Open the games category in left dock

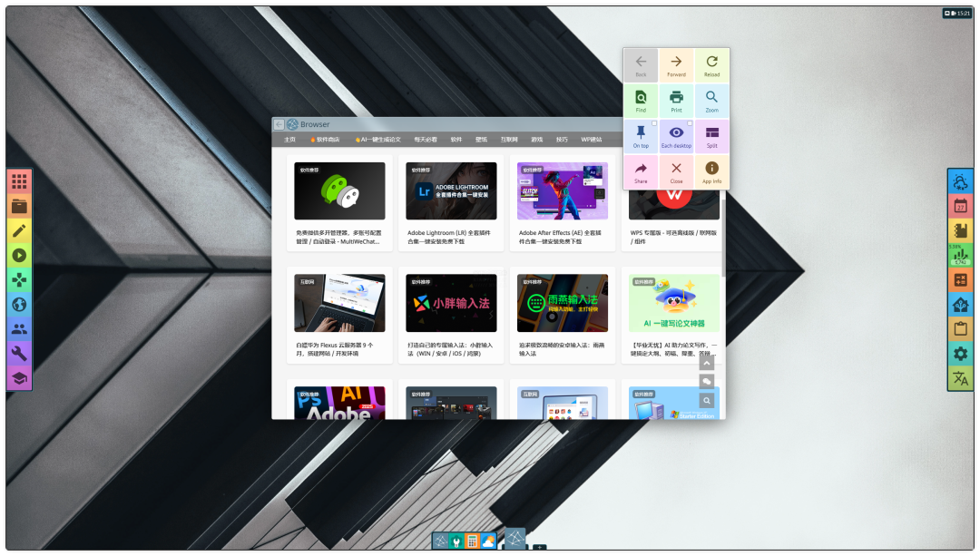[x=19, y=280]
